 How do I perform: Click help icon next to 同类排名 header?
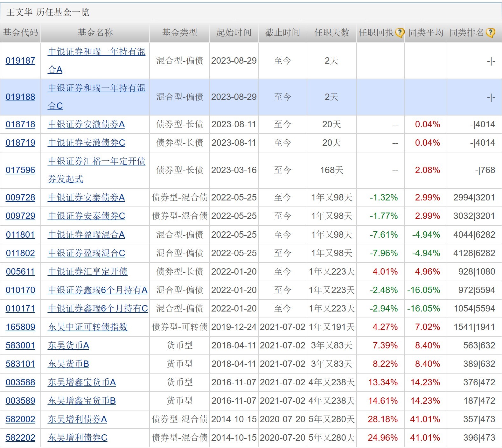click(x=491, y=32)
